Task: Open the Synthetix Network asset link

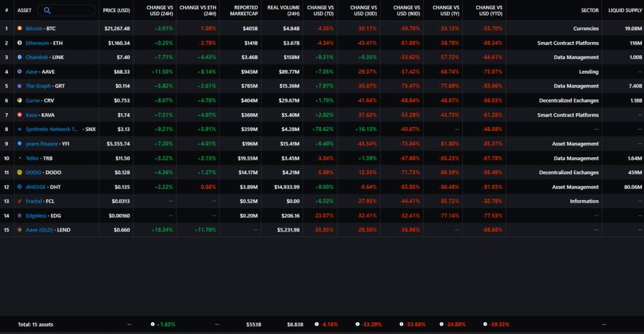Action: coord(52,129)
